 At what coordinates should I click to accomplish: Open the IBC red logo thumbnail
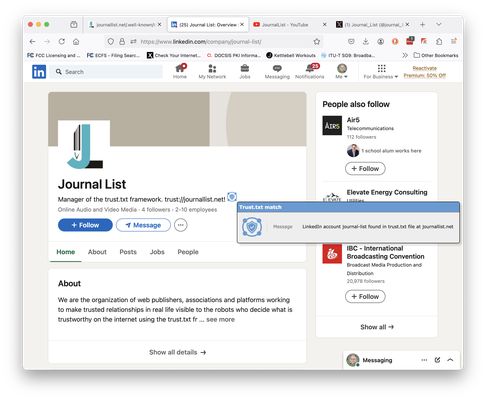coord(332,254)
